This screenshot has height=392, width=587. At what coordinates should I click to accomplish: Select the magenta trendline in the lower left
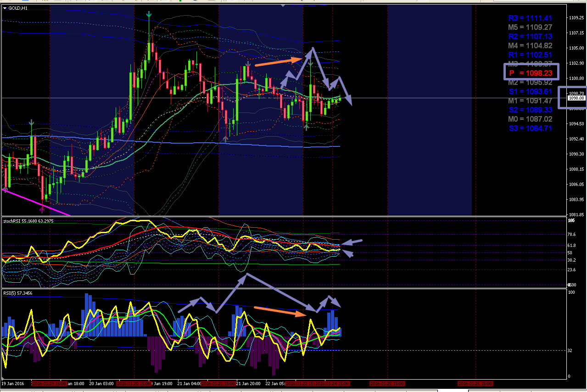(x=36, y=202)
